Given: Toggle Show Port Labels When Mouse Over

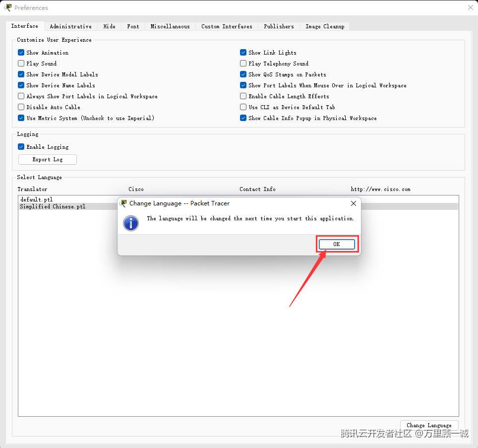Looking at the screenshot, I should pyautogui.click(x=243, y=85).
